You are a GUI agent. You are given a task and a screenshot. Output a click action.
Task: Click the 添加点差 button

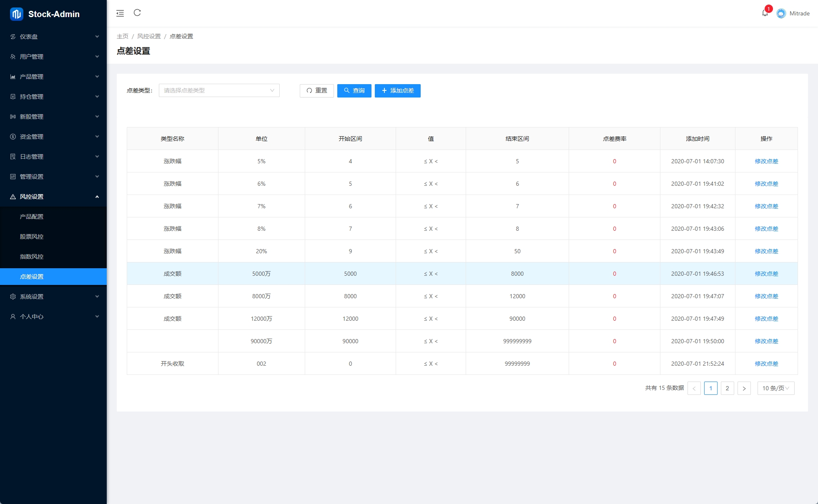point(397,90)
